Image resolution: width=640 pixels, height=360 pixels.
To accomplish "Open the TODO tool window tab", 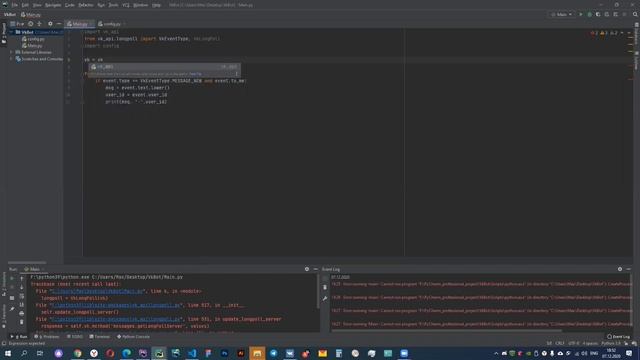I will click(75, 337).
